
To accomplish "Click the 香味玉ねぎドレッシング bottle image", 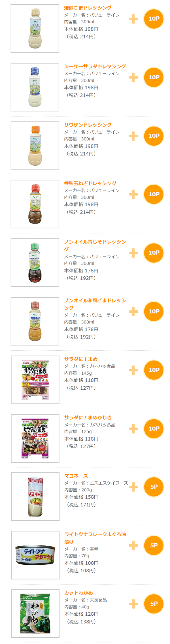I will [x=35, y=204].
